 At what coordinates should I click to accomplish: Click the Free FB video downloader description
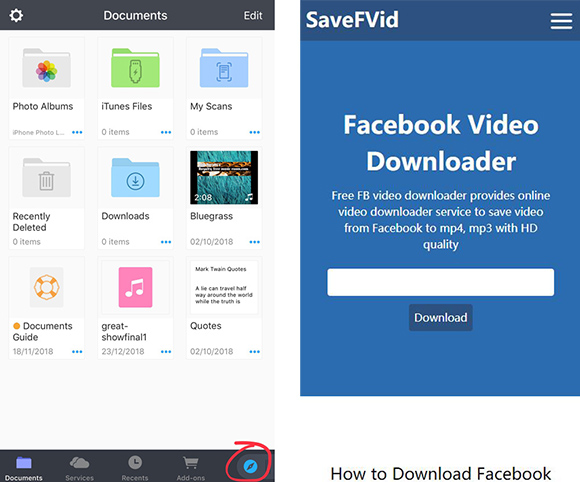click(x=441, y=220)
